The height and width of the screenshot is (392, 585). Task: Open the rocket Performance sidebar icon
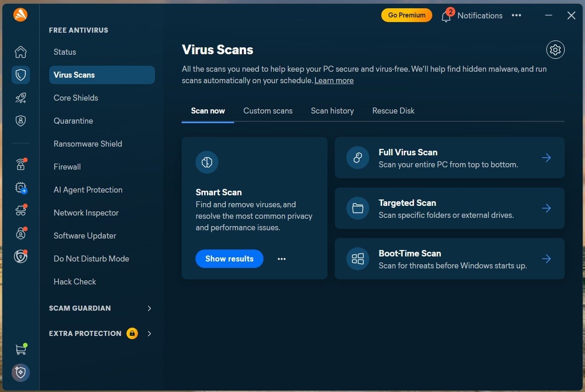21,98
